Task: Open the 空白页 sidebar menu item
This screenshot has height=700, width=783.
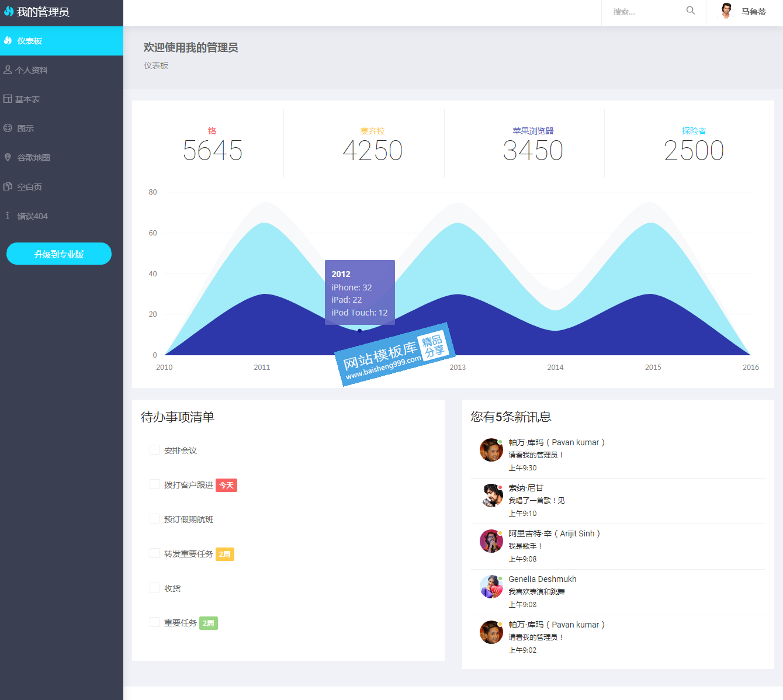Action: 61,187
